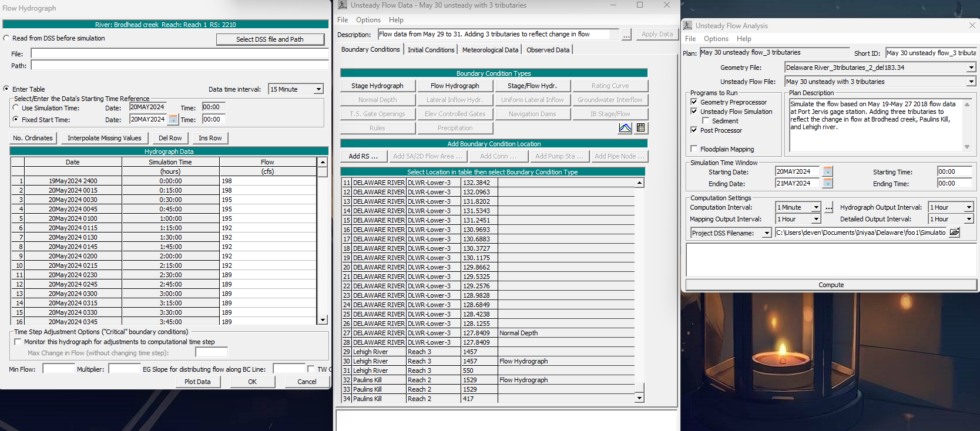
Task: Click down arrow of hydrograph table scrollbar
Action: 323,320
